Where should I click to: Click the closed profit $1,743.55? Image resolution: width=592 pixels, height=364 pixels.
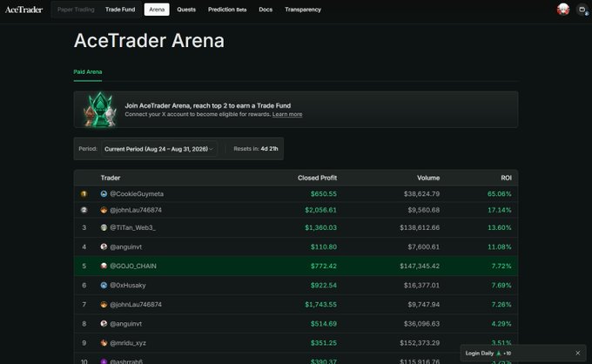320,304
